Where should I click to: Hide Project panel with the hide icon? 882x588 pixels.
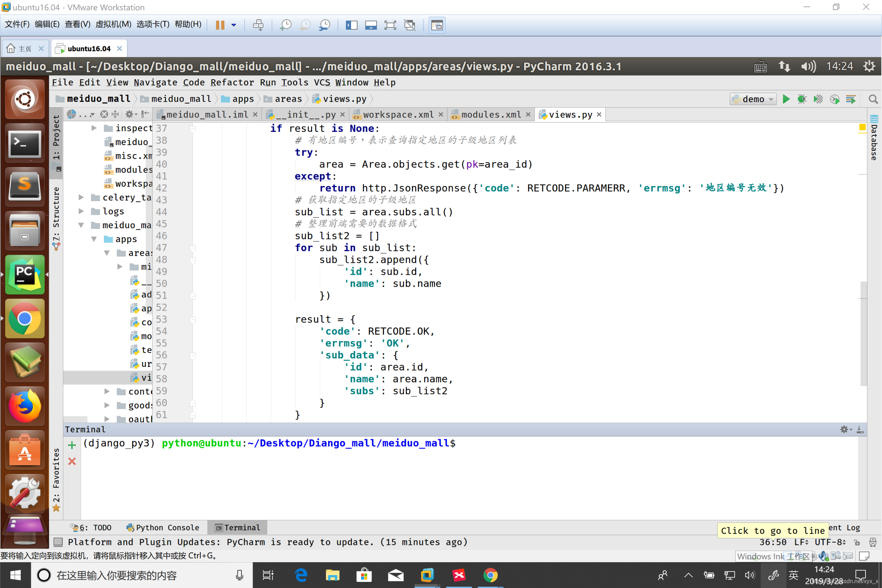coord(145,114)
